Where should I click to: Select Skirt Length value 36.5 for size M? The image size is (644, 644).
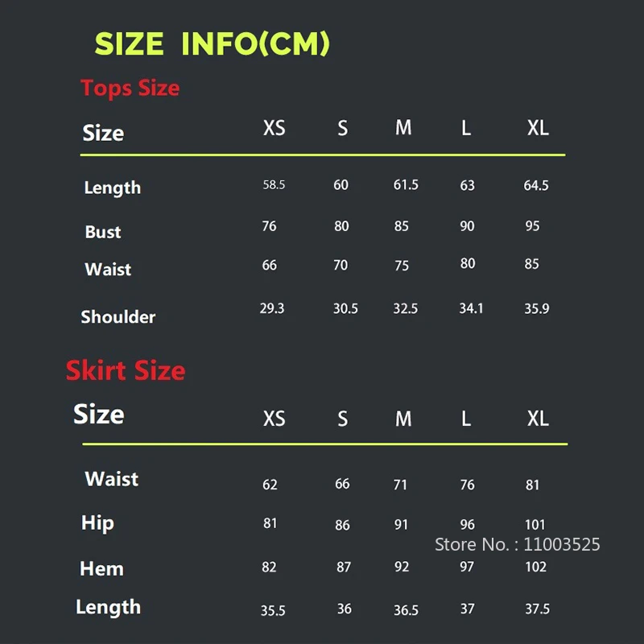click(406, 610)
